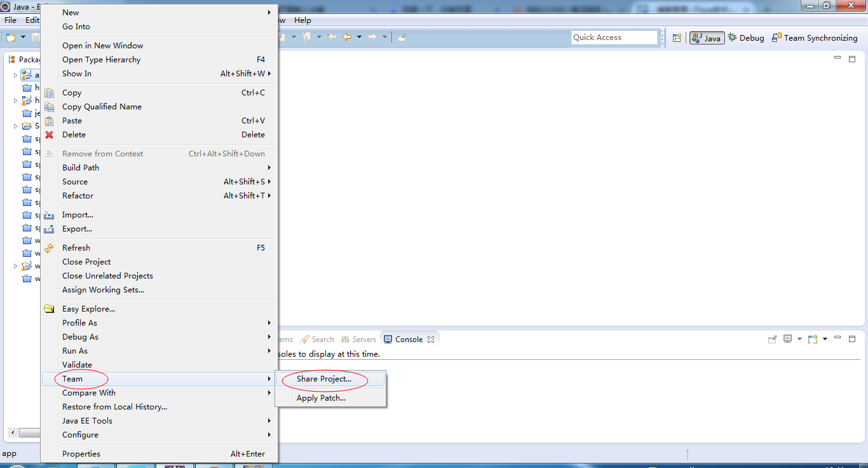Click the Team Synchronizing perspective icon
The width and height of the screenshot is (868, 468).
pyautogui.click(x=776, y=38)
